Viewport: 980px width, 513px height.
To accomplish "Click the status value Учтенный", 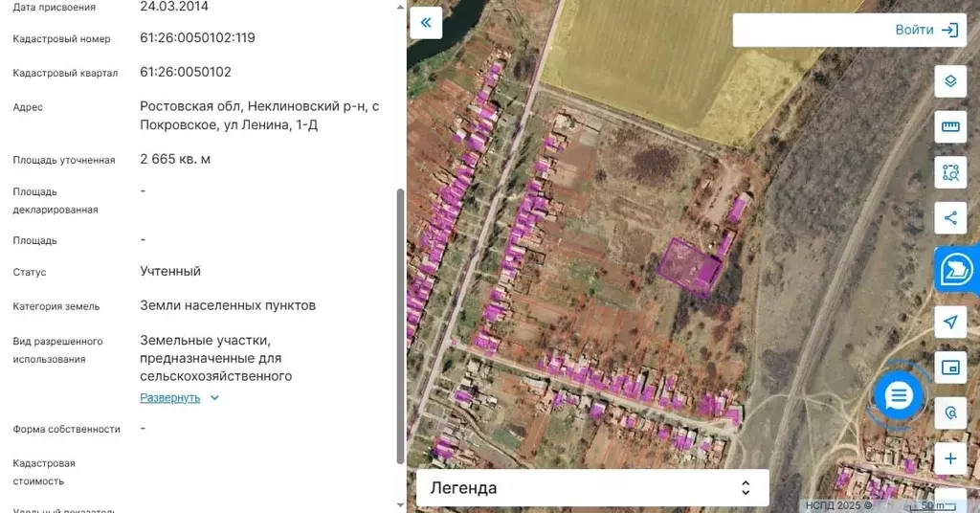I will pos(170,271).
